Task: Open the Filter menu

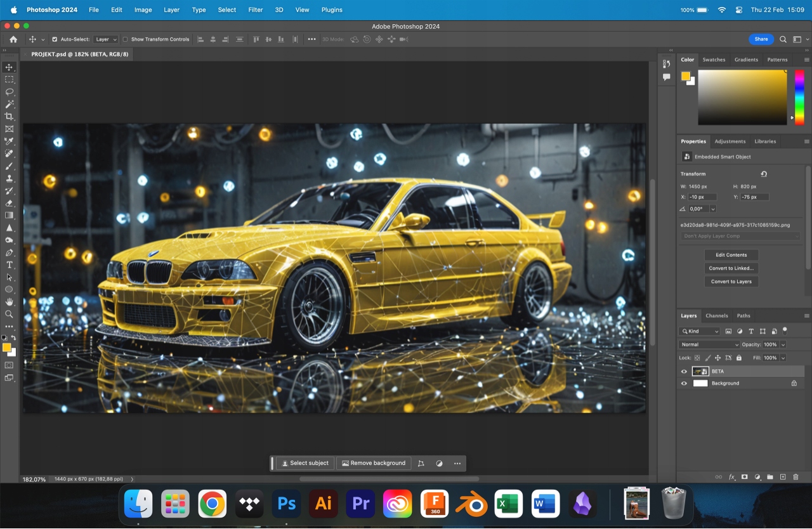Action: pyautogui.click(x=256, y=10)
